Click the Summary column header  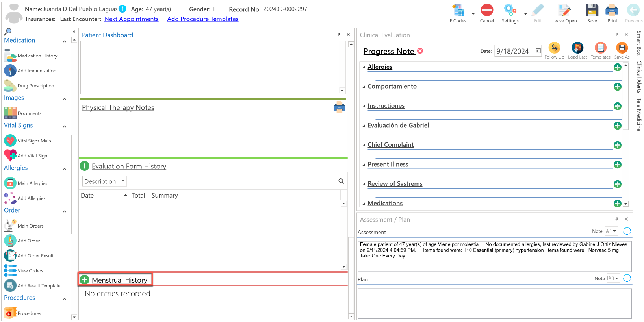coord(245,195)
